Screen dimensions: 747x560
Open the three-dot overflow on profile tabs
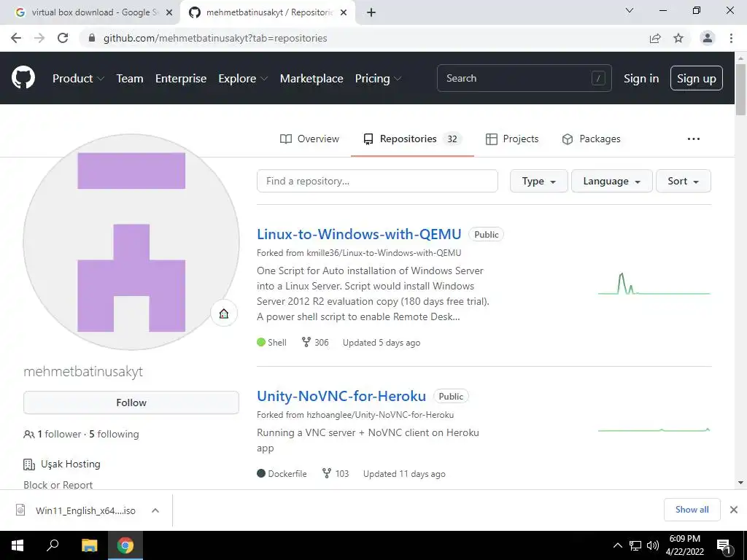tap(694, 139)
